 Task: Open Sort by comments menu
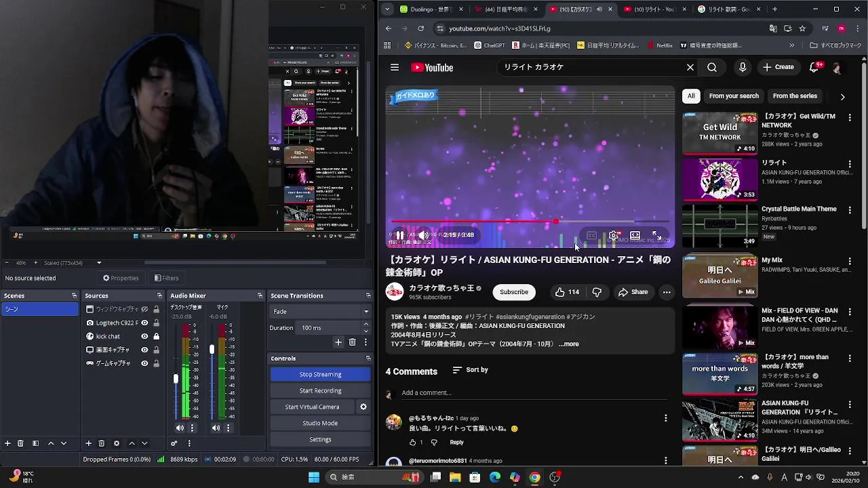pos(470,370)
